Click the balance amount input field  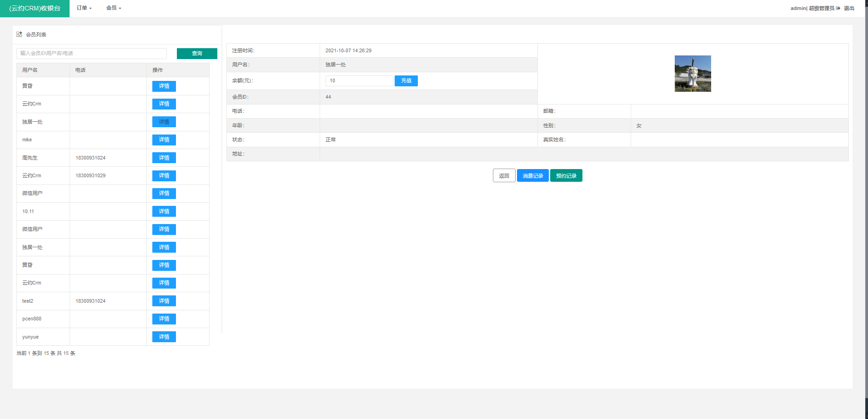[359, 81]
